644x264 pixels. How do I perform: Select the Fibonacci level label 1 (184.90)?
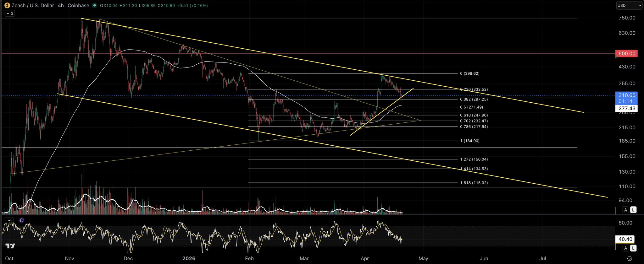click(x=470, y=141)
